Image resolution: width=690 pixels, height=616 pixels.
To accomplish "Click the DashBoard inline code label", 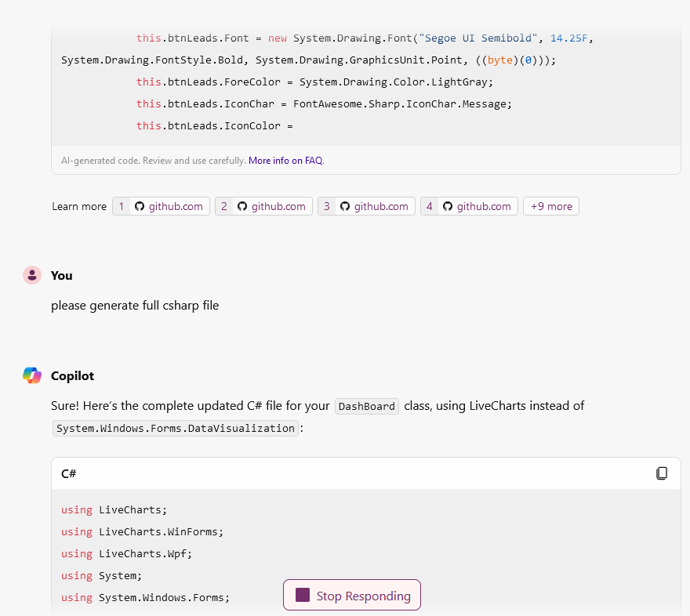I will 367,406.
